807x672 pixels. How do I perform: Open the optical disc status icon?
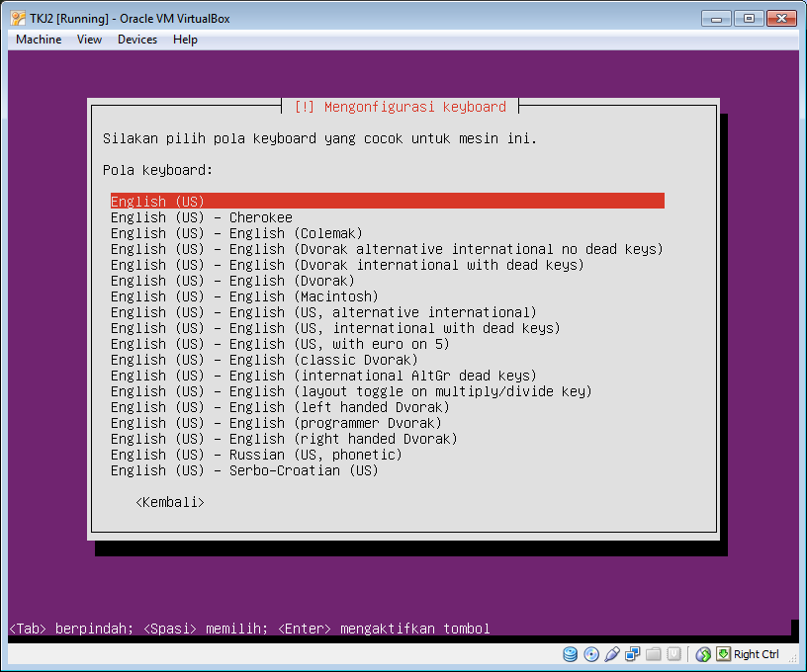click(591, 654)
